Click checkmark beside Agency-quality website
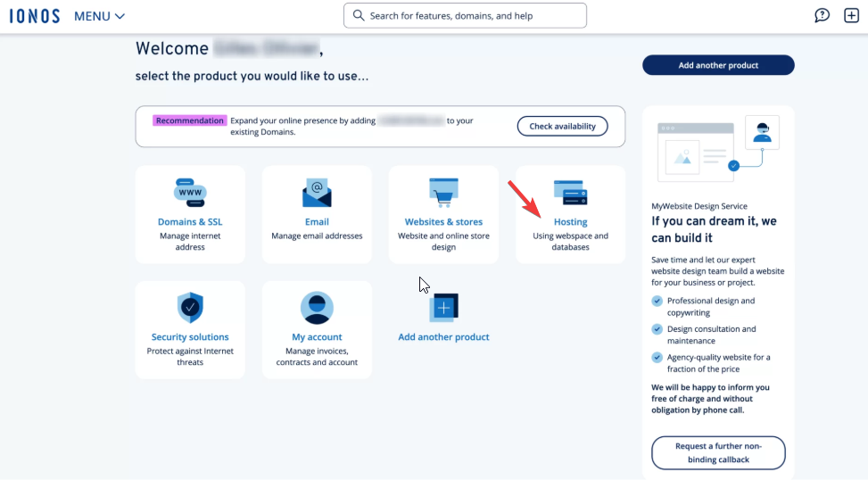868x480 pixels. (657, 358)
